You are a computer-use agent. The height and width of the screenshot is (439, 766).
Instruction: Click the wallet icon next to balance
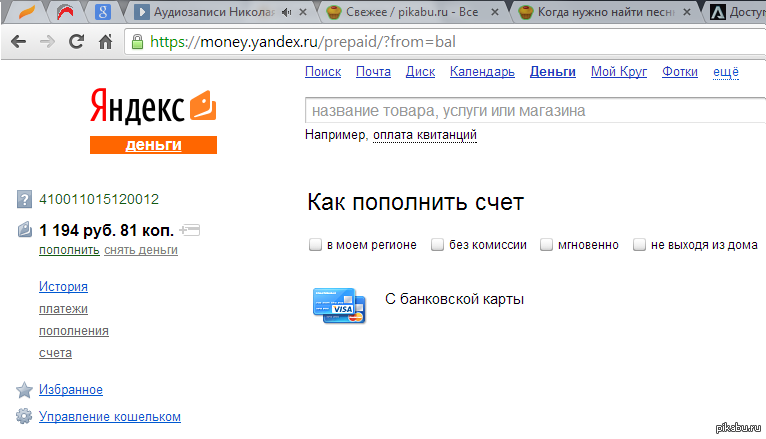click(x=24, y=230)
